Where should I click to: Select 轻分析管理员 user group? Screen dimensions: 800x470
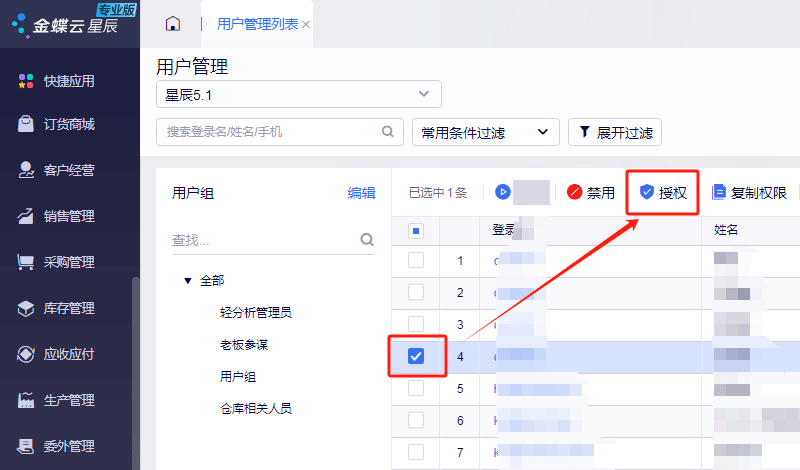[x=256, y=312]
